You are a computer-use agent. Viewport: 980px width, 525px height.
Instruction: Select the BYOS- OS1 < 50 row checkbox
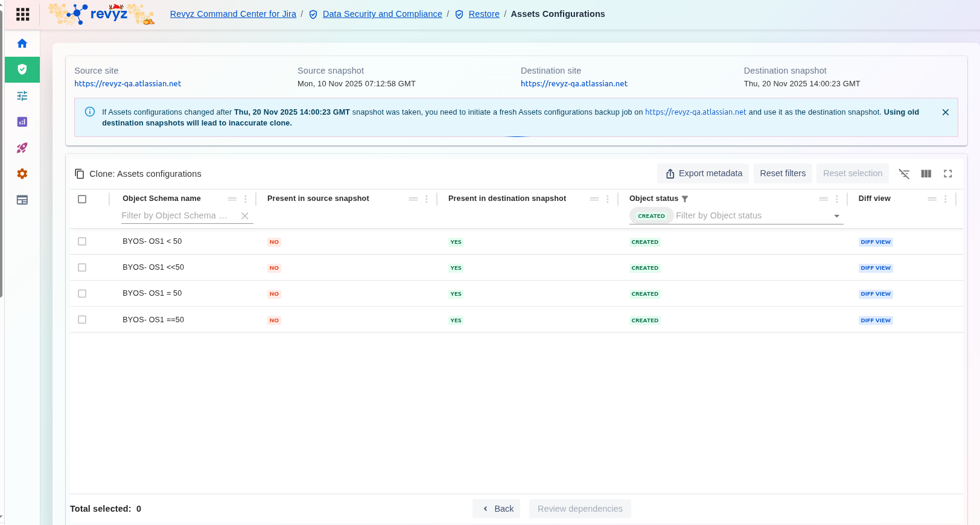tap(82, 241)
